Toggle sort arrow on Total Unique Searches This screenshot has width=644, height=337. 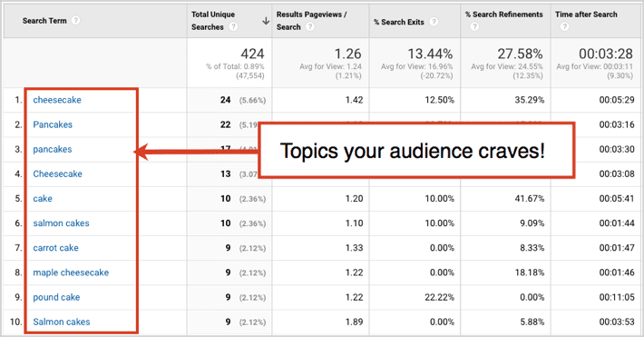266,21
